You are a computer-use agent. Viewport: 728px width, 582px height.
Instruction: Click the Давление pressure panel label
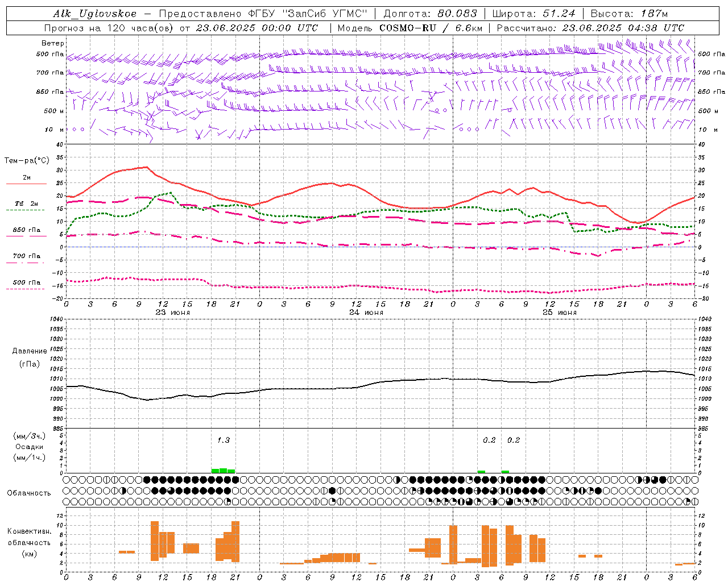[29, 351]
